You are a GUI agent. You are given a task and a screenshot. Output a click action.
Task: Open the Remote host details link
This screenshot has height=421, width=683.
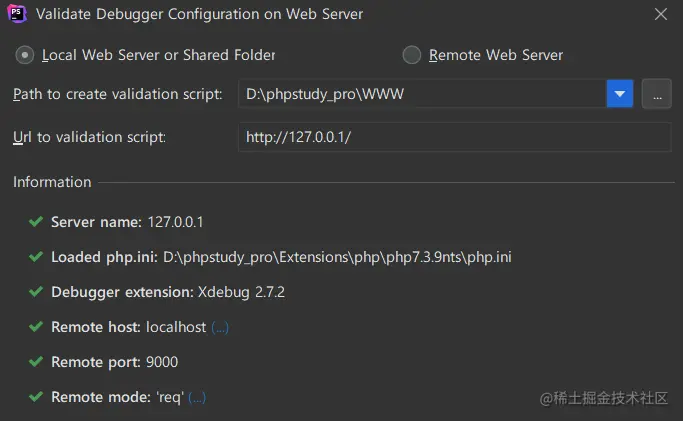tap(220, 327)
